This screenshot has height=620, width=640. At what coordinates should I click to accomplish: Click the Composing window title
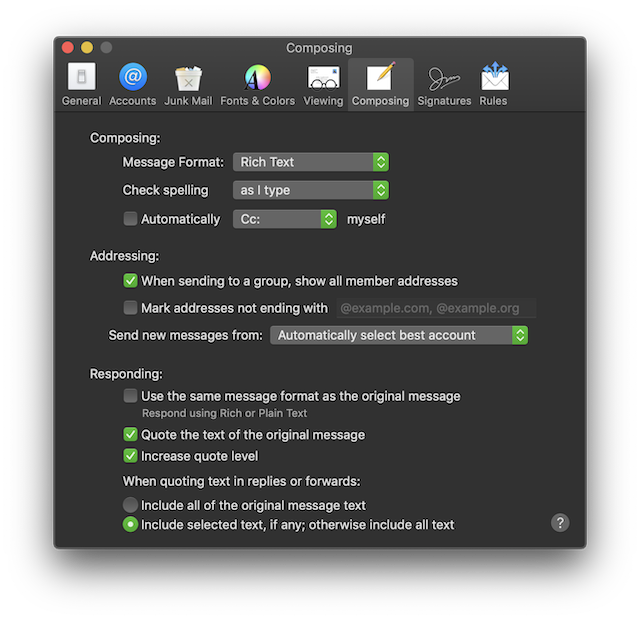319,48
